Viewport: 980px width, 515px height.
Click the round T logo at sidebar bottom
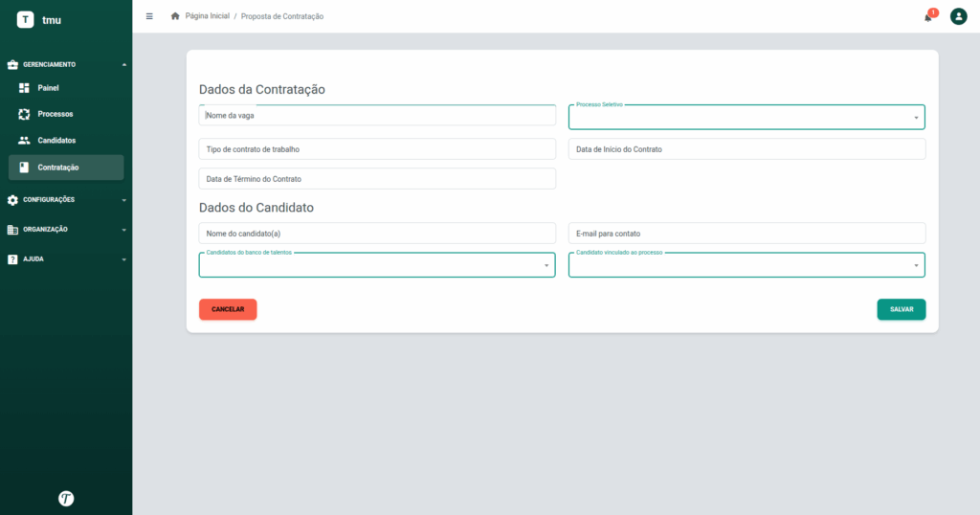(66, 498)
